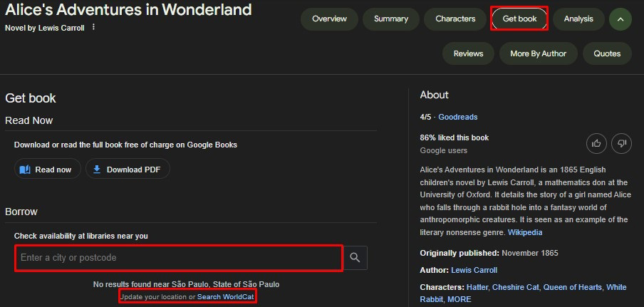The image size is (644, 307).
Task: Collapse the tab chips with the up chevron
Action: pyautogui.click(x=620, y=19)
